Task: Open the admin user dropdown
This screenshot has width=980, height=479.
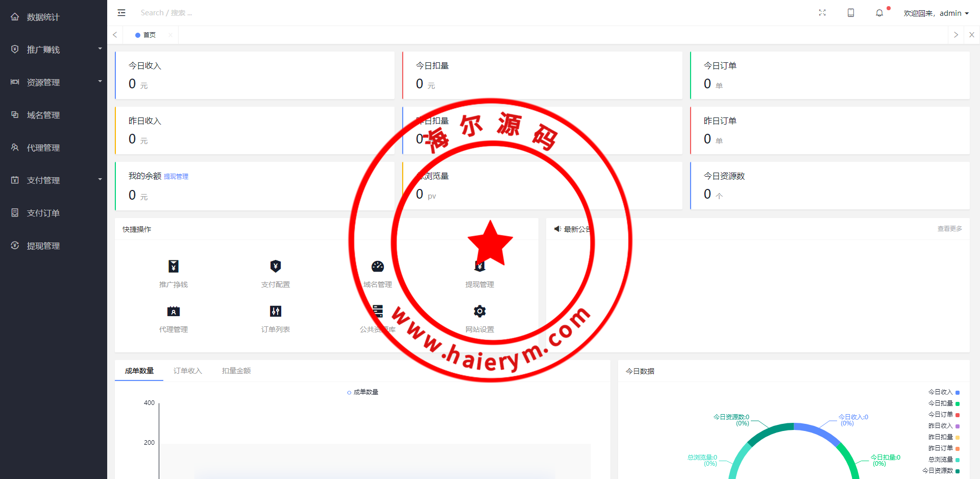Action: [937, 13]
